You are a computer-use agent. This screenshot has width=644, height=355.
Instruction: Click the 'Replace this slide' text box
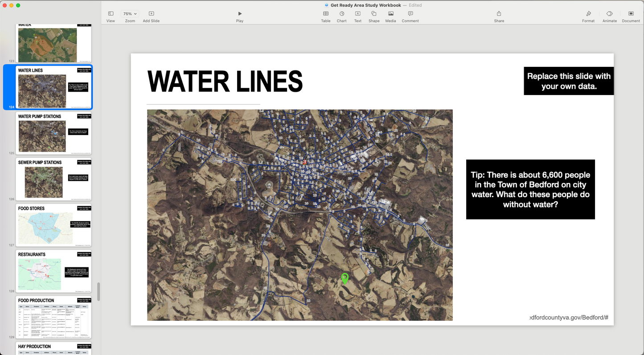click(569, 81)
